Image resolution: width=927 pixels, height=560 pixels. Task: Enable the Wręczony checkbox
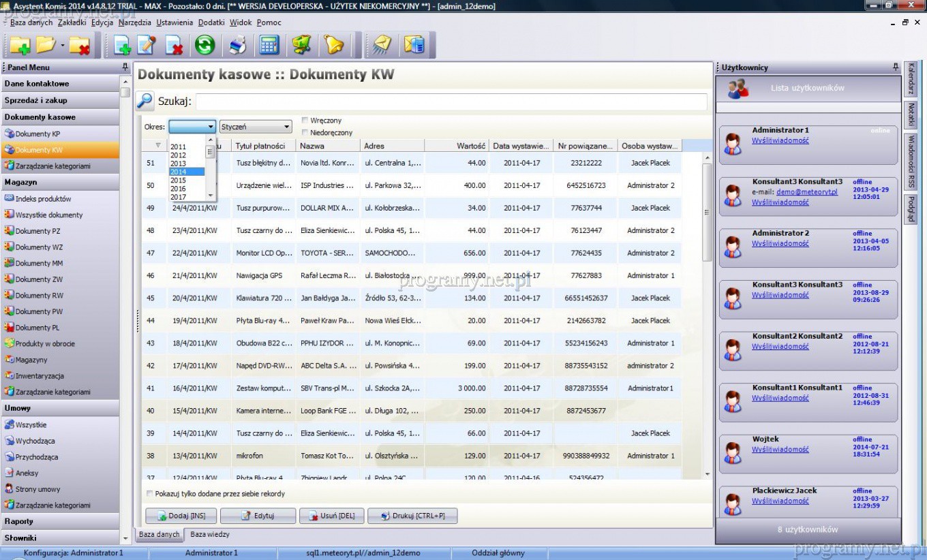coord(305,121)
